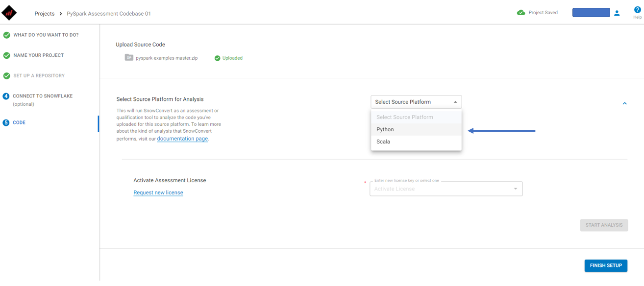Click the Finish Setup button
The width and height of the screenshot is (644, 286).
click(606, 265)
